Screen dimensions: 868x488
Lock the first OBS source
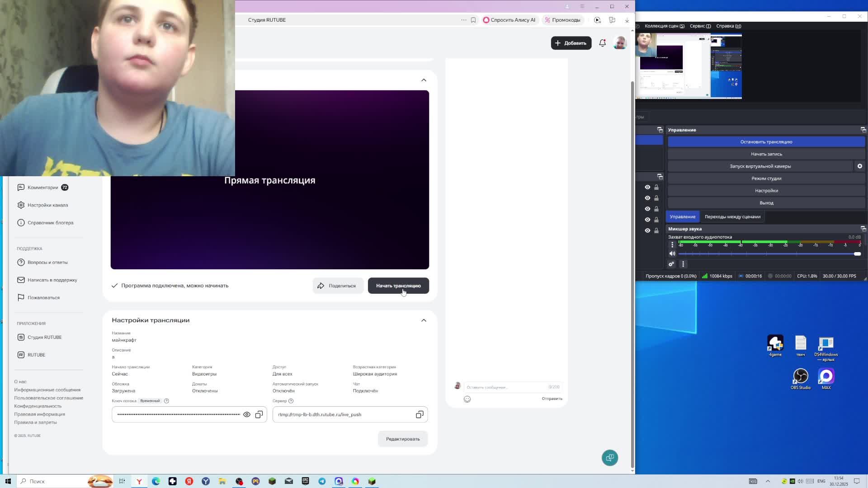[656, 187]
